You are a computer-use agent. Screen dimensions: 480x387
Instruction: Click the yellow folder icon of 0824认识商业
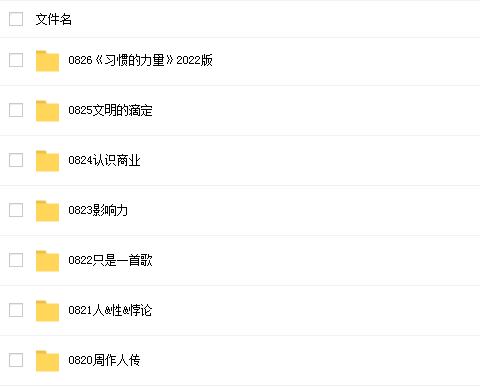tap(47, 161)
